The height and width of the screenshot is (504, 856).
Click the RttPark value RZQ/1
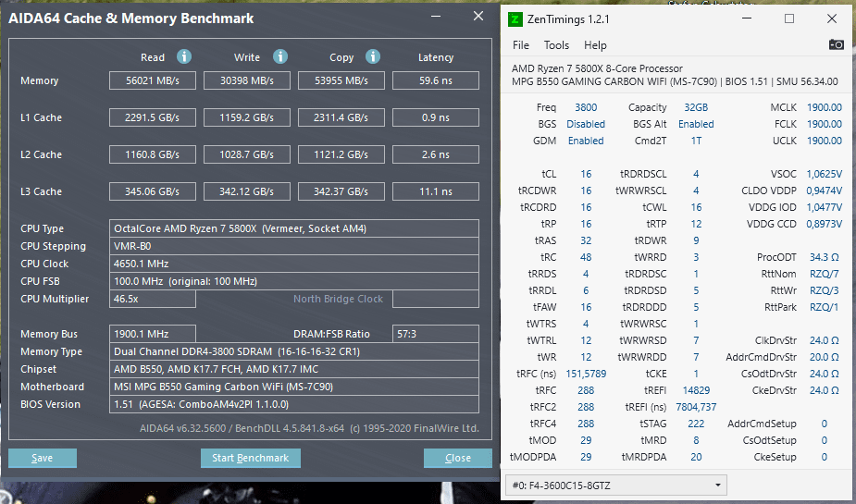825,307
